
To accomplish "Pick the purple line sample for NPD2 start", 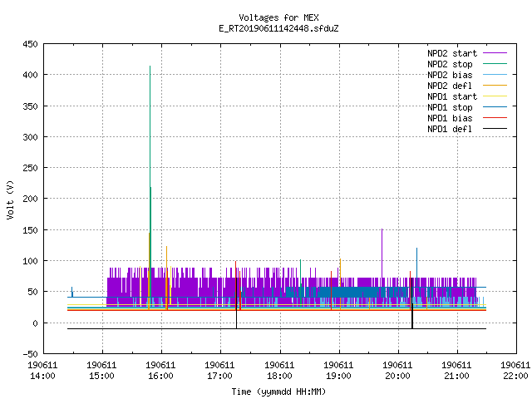I will click(x=495, y=53).
